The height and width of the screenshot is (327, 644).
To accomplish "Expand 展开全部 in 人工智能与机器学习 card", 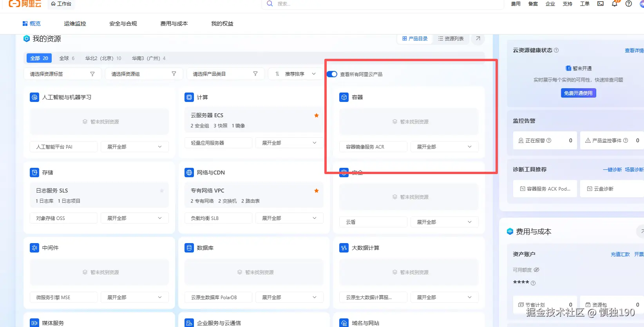I will click(135, 147).
